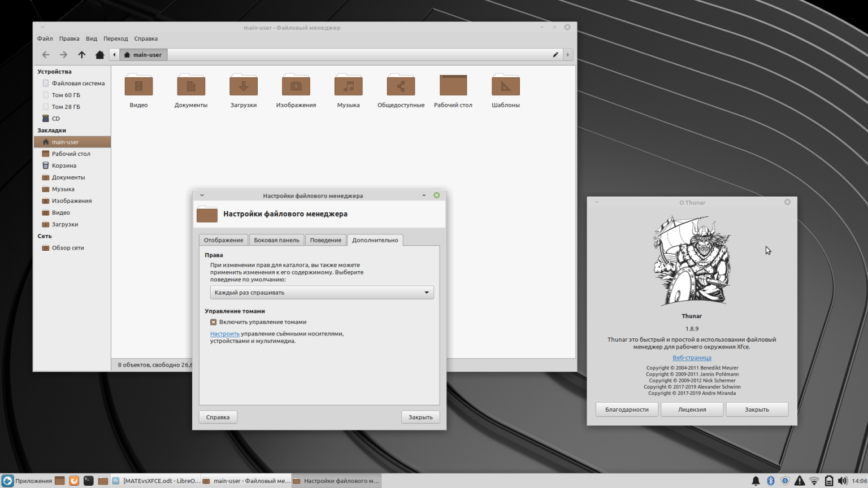Switch to the Боковая панель tab
This screenshot has width=868, height=488.
[x=276, y=239]
